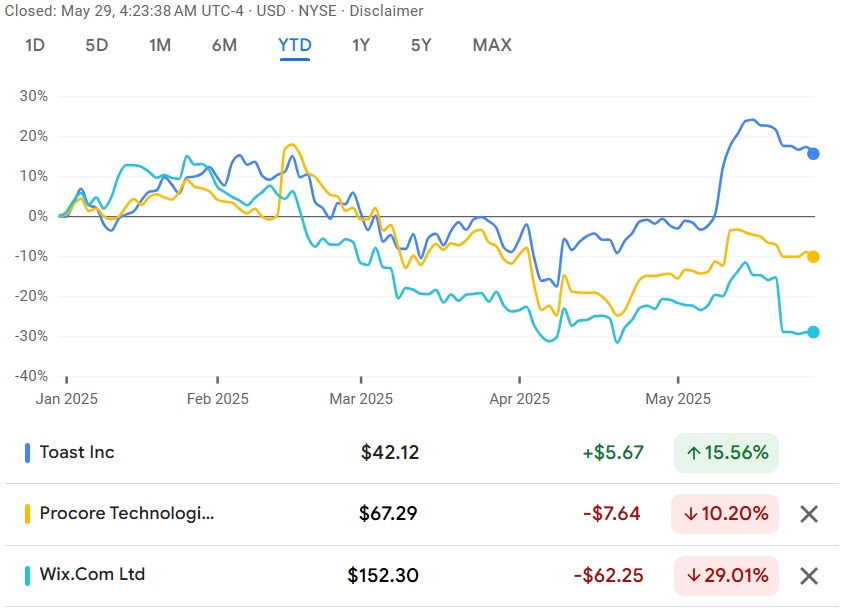Click the Wix price $152.30

tap(383, 575)
